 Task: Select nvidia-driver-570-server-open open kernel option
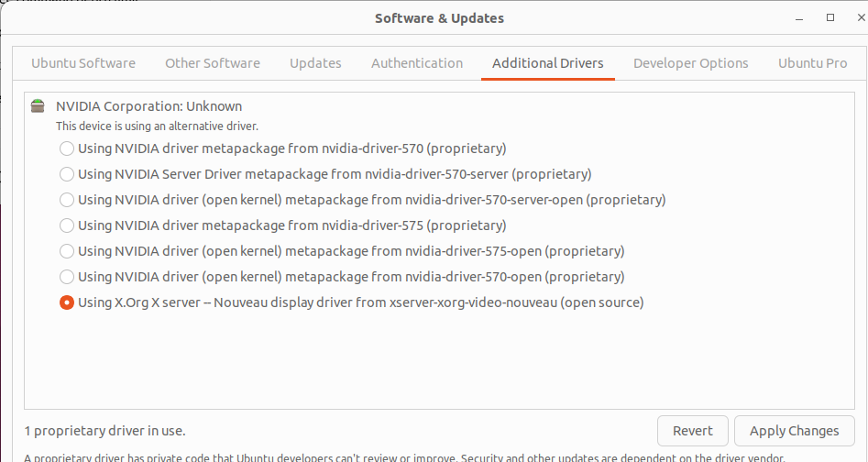click(66, 200)
